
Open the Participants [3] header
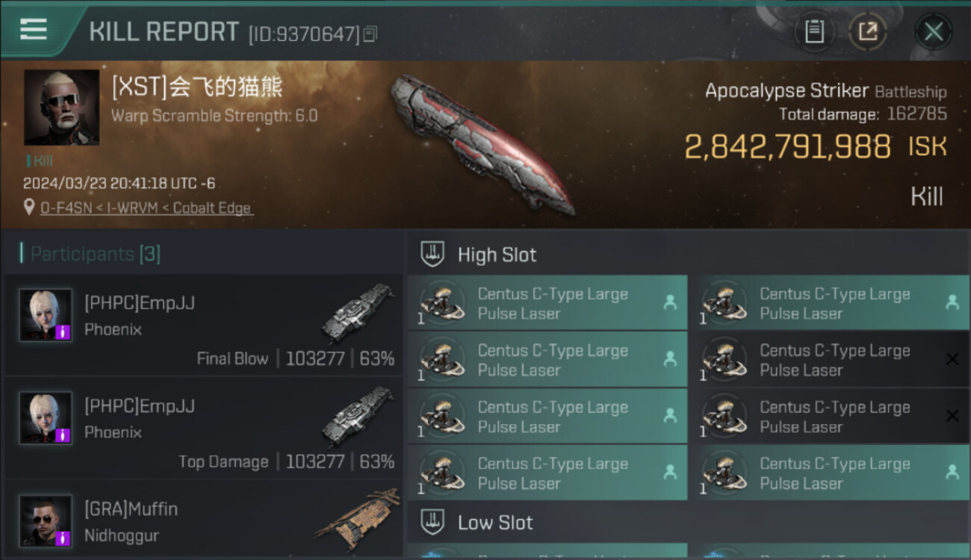pyautogui.click(x=90, y=254)
